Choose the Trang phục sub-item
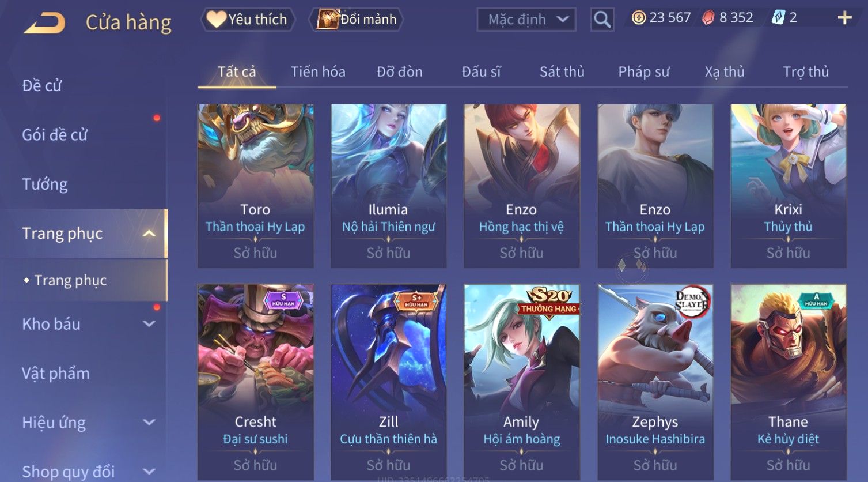 [x=70, y=280]
